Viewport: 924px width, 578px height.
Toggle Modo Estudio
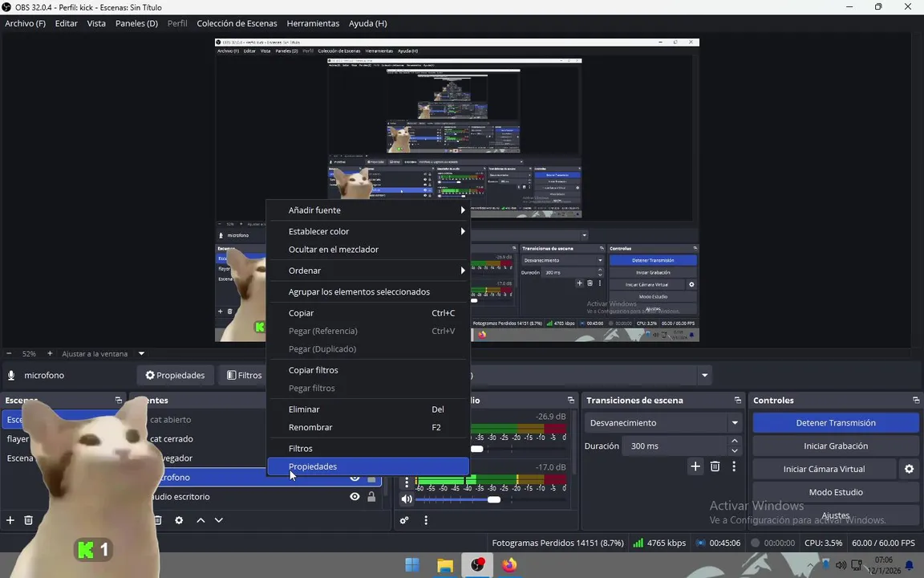click(836, 492)
